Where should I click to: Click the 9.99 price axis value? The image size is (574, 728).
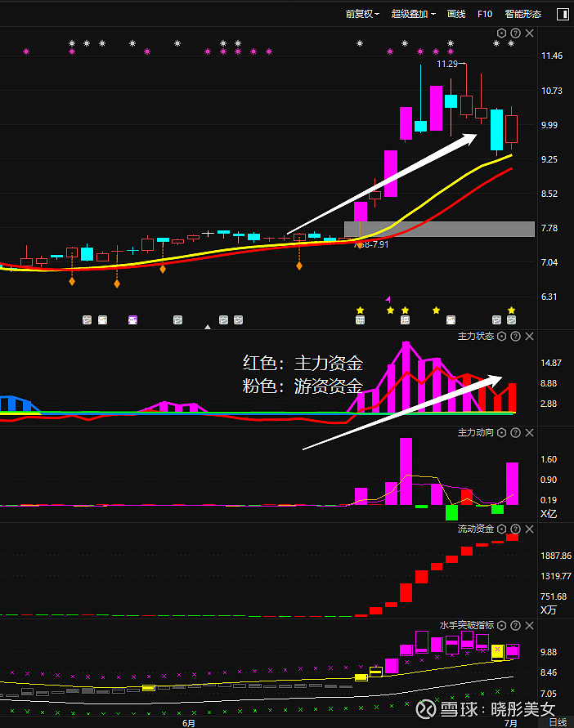549,125
